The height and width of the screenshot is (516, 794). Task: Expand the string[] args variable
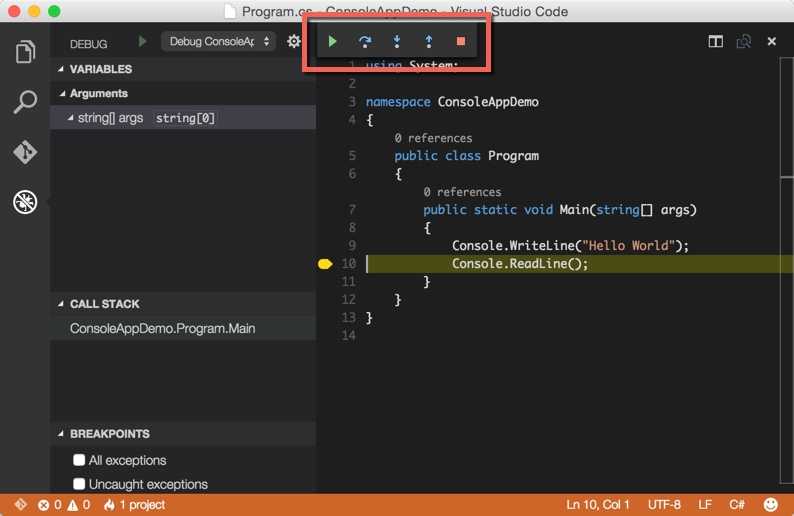point(70,118)
